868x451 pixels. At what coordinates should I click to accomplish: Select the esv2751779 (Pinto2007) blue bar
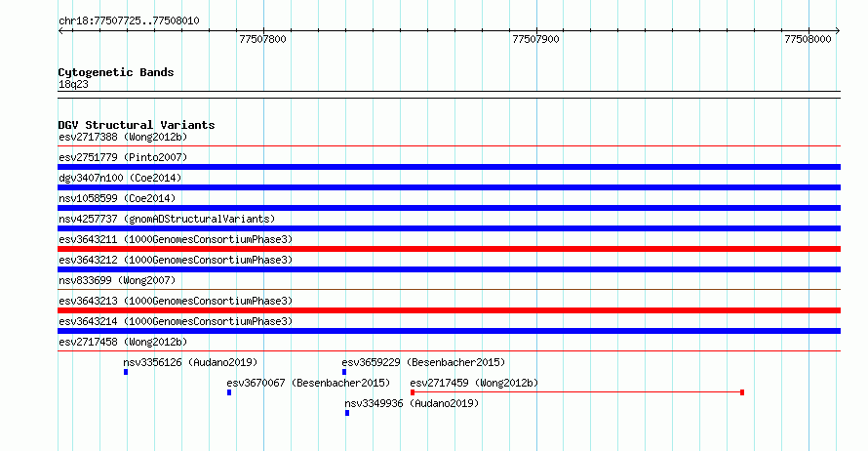point(449,167)
